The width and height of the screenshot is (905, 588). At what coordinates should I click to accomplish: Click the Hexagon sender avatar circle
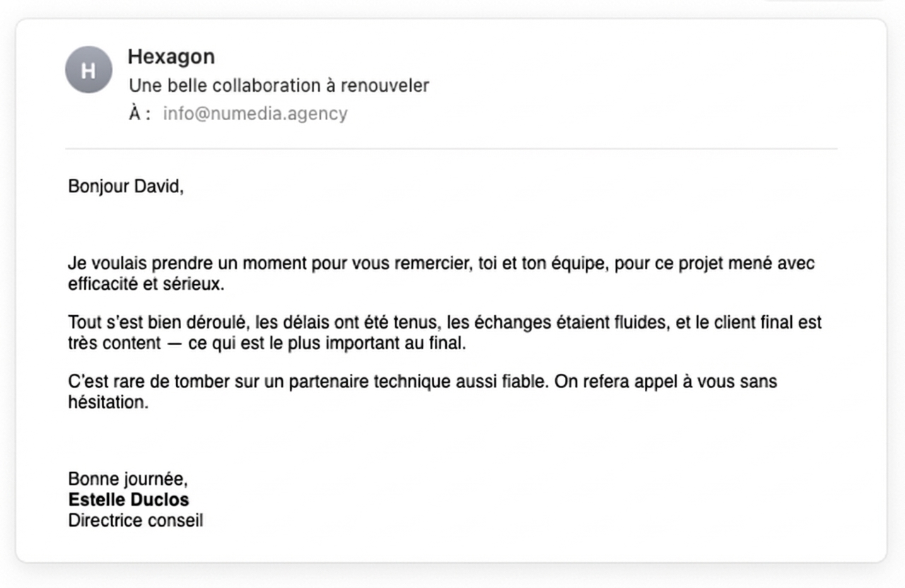tap(88, 70)
